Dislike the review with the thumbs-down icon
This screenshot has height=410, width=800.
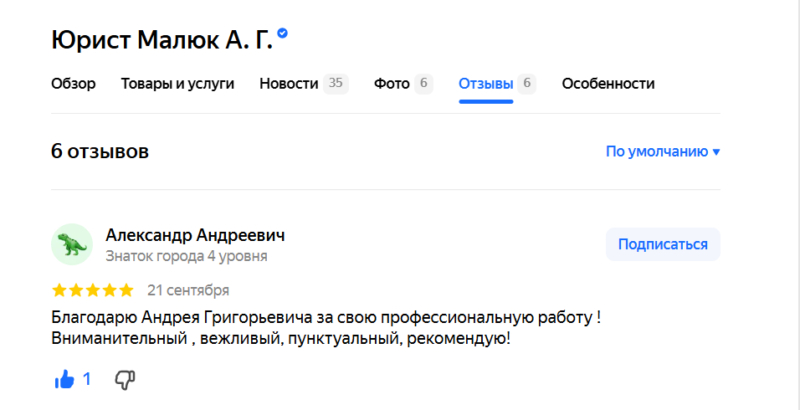pyautogui.click(x=125, y=379)
